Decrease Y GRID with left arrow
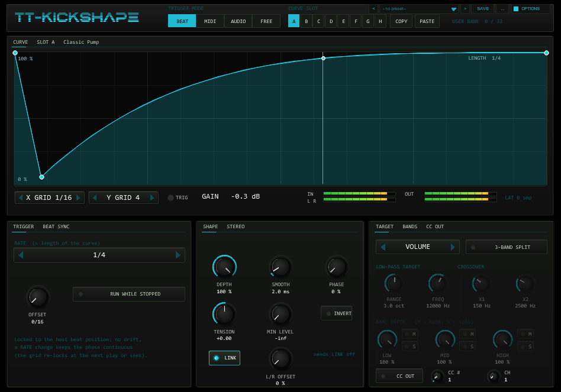The height and width of the screenshot is (392, 561). coord(95,197)
